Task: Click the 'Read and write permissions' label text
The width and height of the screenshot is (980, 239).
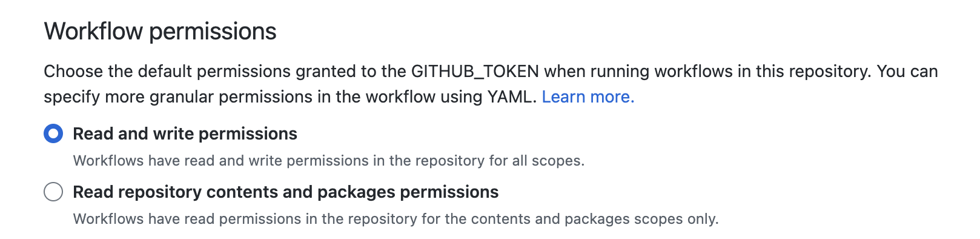Action: (x=185, y=134)
